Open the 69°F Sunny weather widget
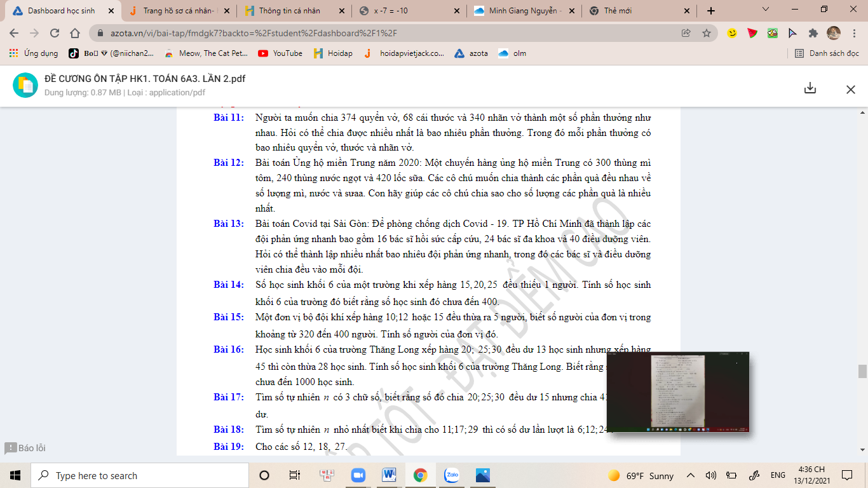 tap(641, 476)
